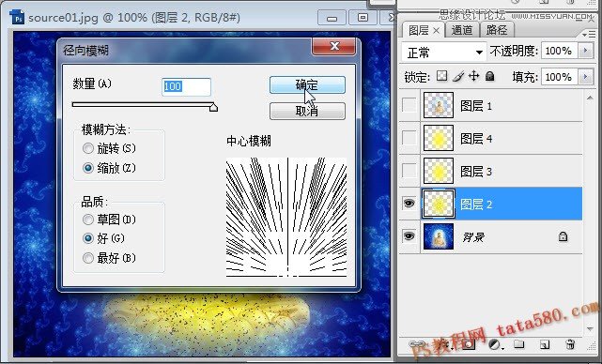Image resolution: width=602 pixels, height=364 pixels.
Task: Show 图层 1 visibility box
Action: [x=409, y=104]
